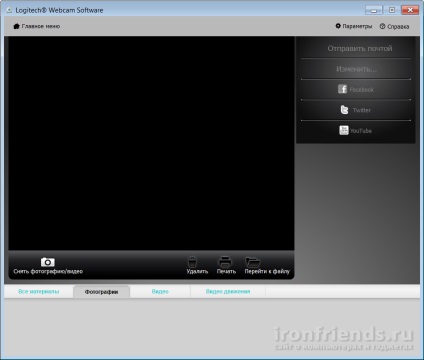Open the Видео tab
This screenshot has height=360, width=424.
click(160, 292)
